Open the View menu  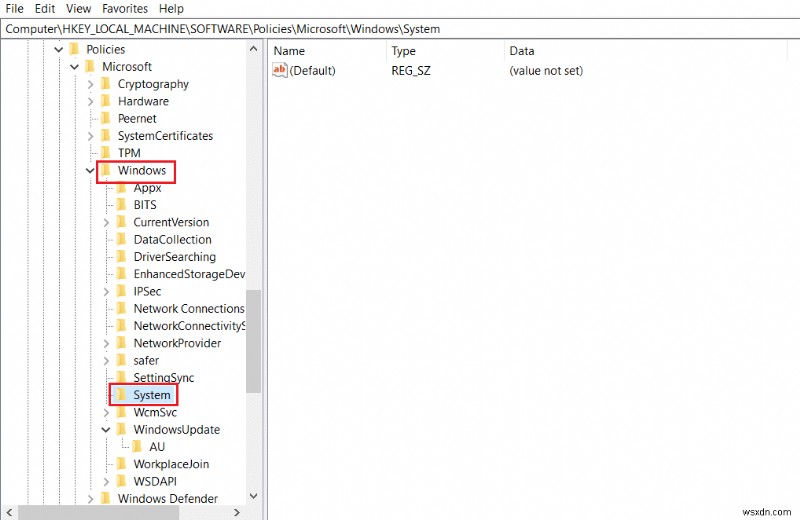(79, 9)
